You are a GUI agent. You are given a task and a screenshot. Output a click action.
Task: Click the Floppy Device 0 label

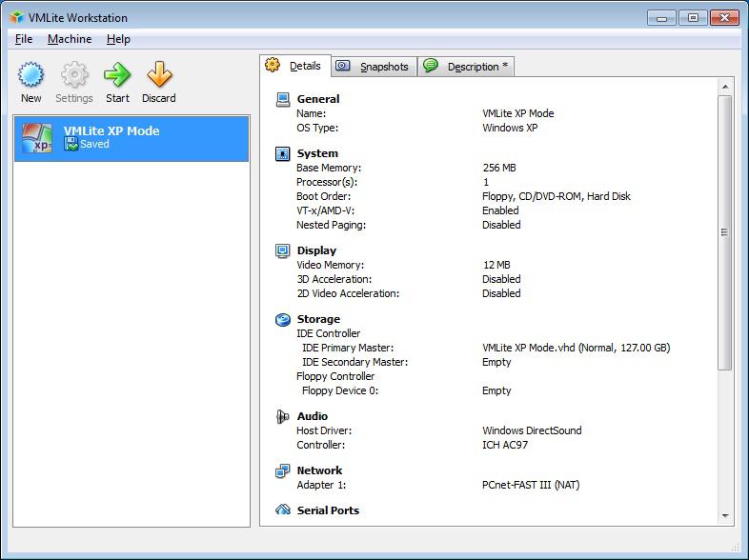340,391
